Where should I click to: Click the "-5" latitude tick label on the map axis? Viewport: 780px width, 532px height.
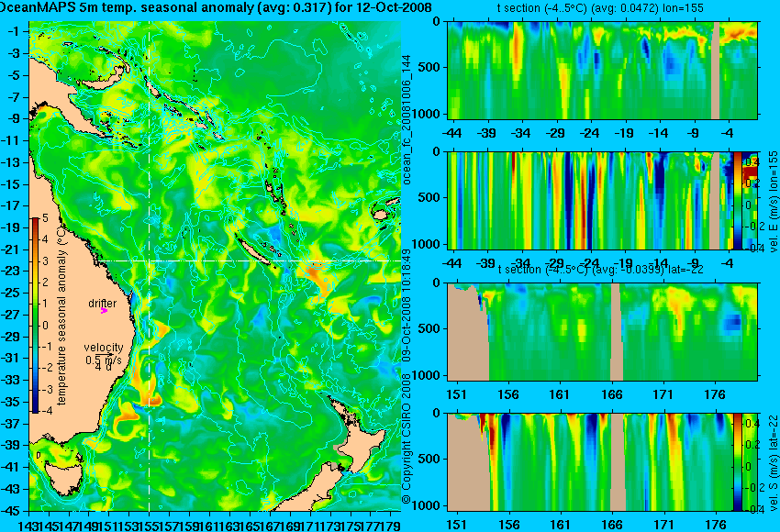tap(15, 75)
